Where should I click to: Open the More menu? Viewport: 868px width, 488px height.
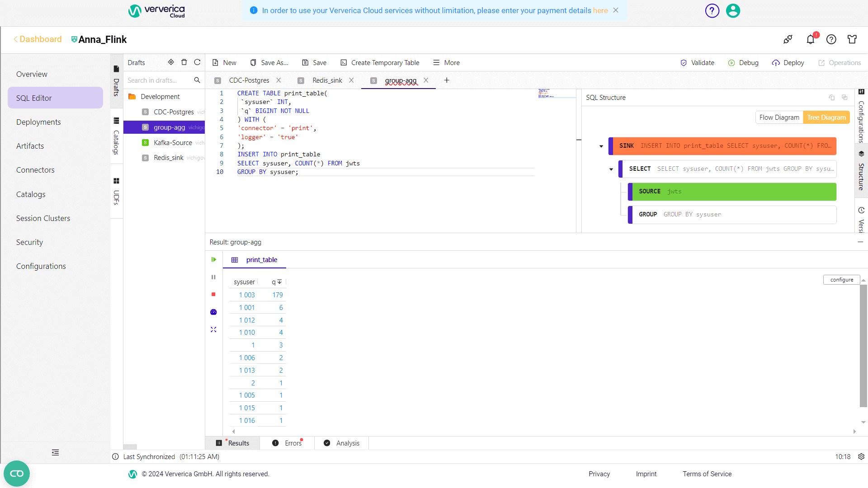coord(446,62)
